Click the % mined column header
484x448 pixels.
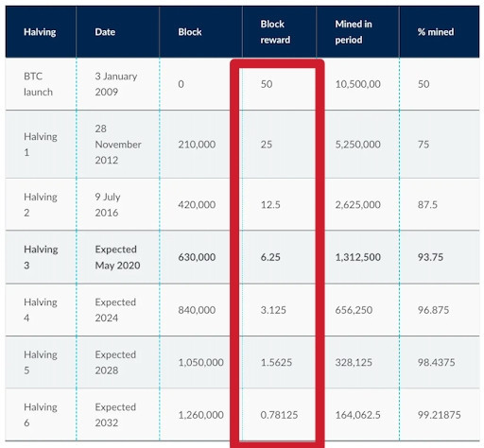coord(436,32)
